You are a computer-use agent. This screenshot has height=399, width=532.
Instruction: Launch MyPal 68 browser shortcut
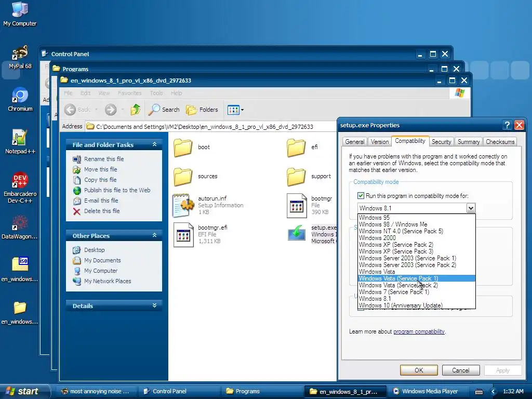[x=20, y=57]
